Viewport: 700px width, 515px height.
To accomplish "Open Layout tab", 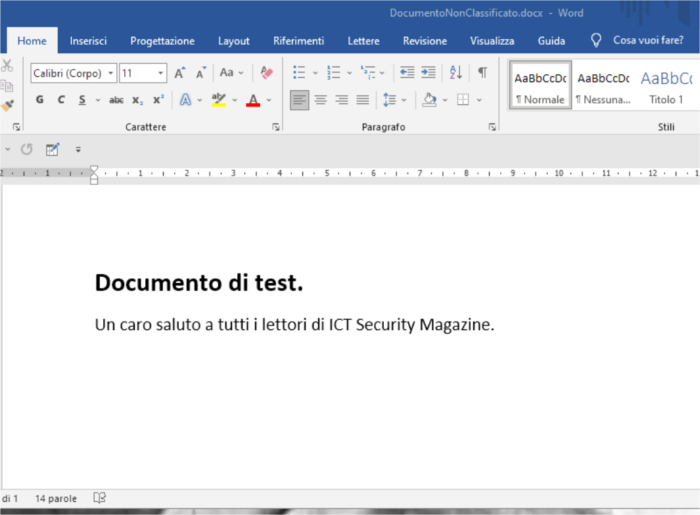I will point(233,41).
